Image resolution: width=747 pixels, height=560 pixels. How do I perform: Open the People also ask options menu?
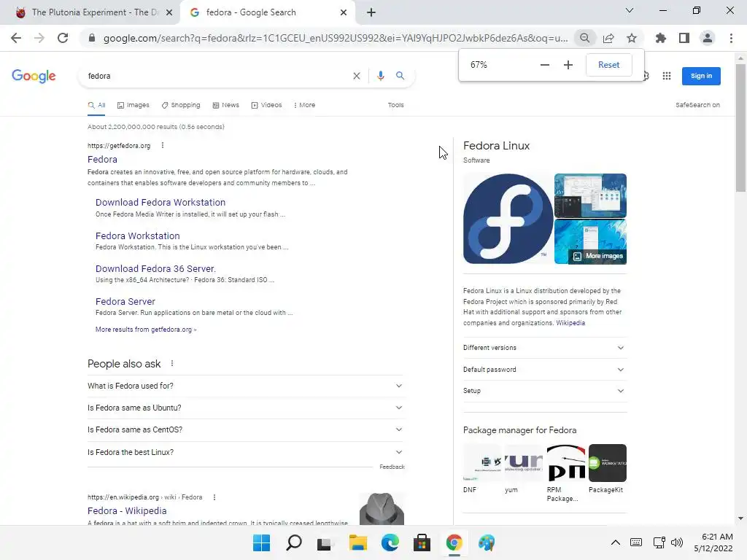172,363
